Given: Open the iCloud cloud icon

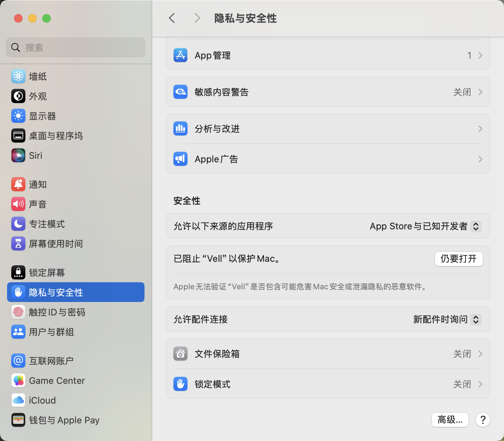Looking at the screenshot, I should [x=18, y=400].
